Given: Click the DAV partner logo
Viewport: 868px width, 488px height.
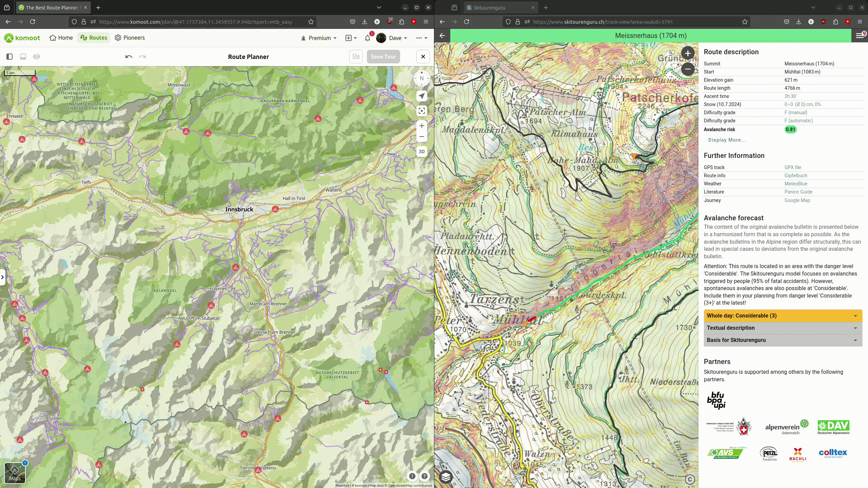Looking at the screenshot, I should point(833,427).
